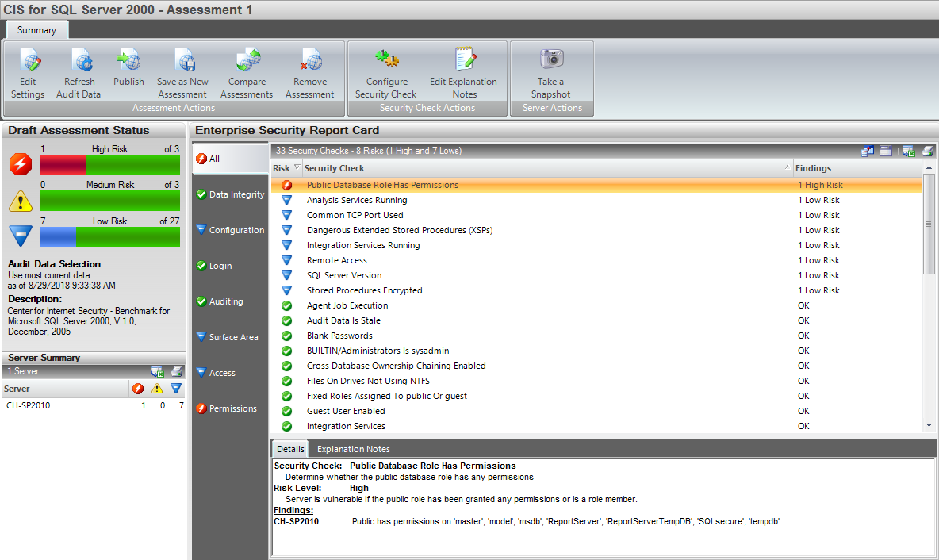Select the 'Guest User Enabled' check

pyautogui.click(x=596, y=411)
